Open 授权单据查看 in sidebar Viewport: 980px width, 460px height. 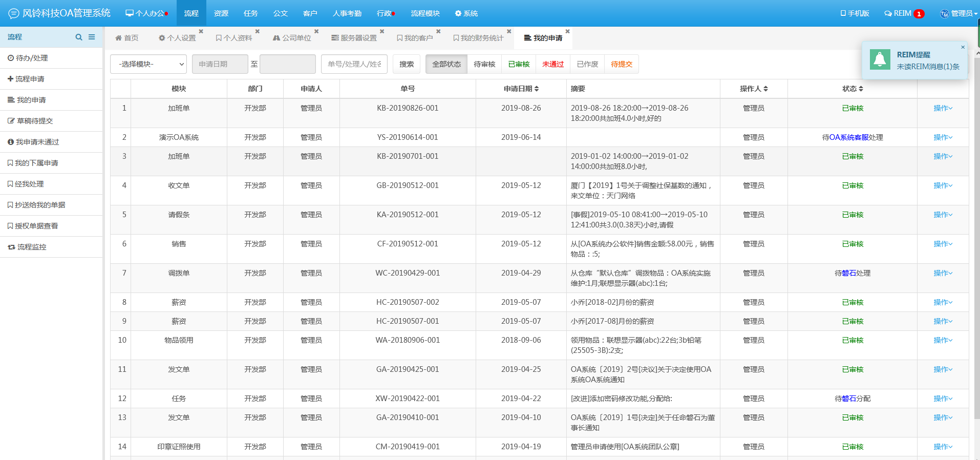pos(51,226)
